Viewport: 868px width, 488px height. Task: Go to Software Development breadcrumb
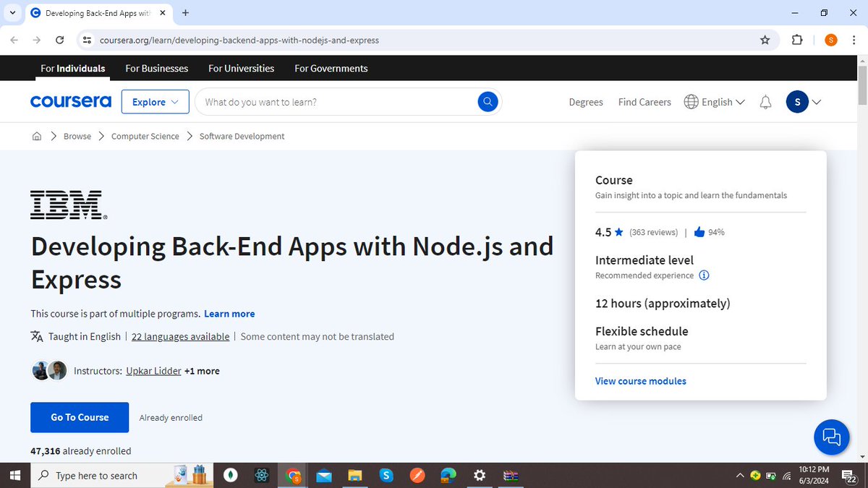[242, 136]
